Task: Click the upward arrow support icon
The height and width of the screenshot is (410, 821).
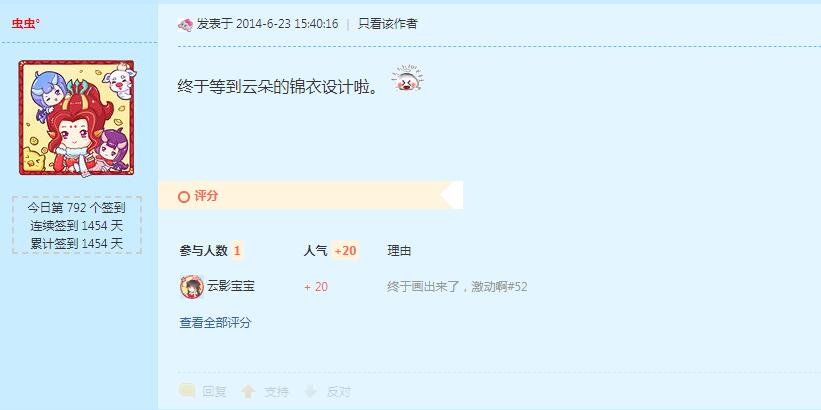Action: (x=248, y=391)
